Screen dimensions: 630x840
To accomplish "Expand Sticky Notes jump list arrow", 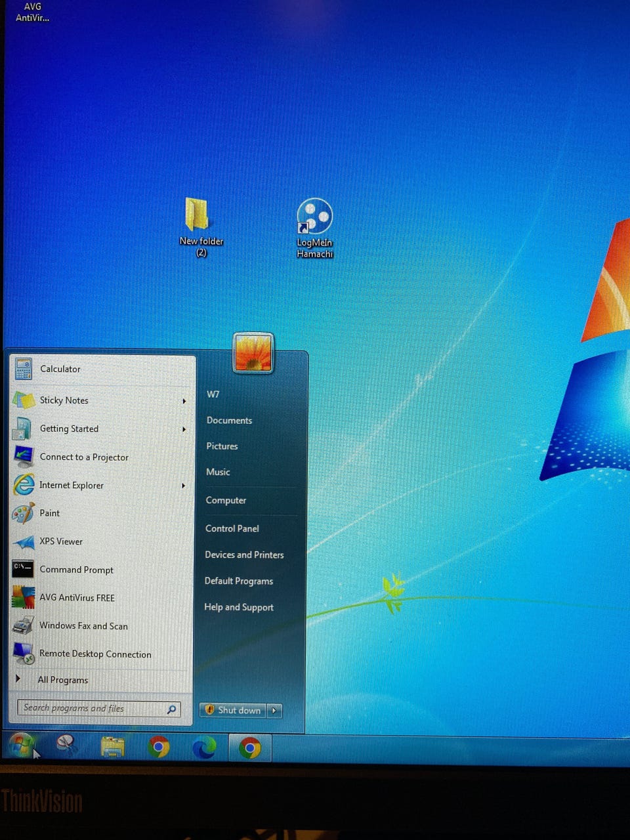I will click(x=184, y=401).
